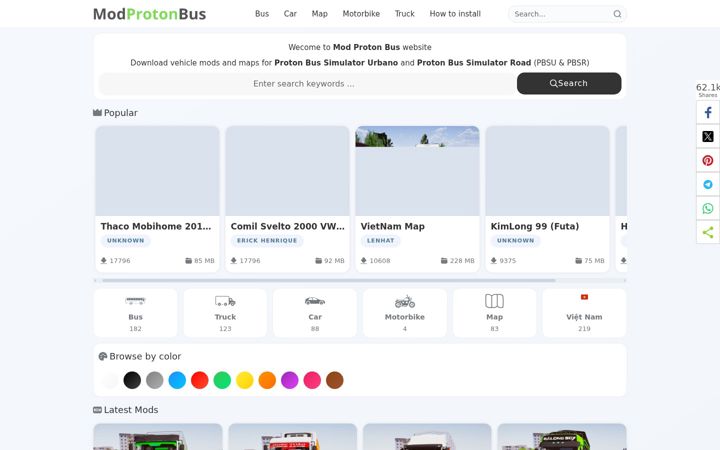Click the ERICK HENRIQUE author tag
The width and height of the screenshot is (720, 450).
[x=267, y=241]
